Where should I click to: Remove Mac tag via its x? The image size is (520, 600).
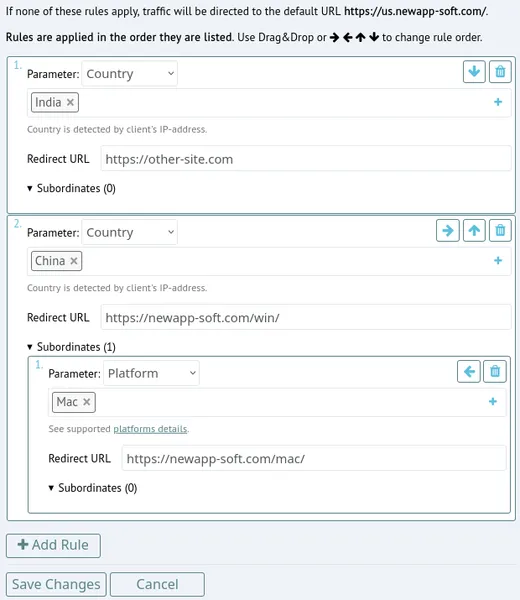(87, 402)
